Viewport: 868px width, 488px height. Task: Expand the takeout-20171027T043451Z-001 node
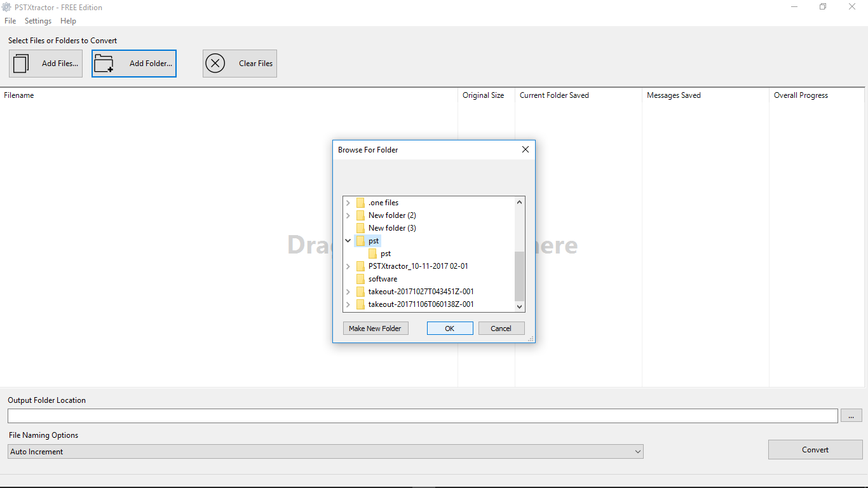click(348, 292)
